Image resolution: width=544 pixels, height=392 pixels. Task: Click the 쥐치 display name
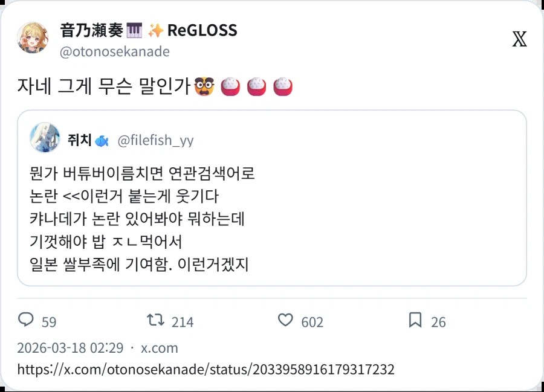(80, 140)
